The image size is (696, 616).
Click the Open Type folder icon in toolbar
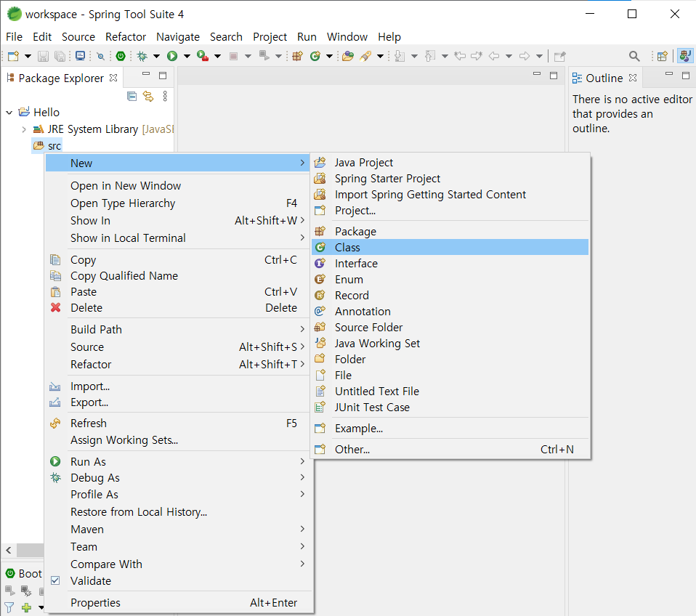[348, 56]
